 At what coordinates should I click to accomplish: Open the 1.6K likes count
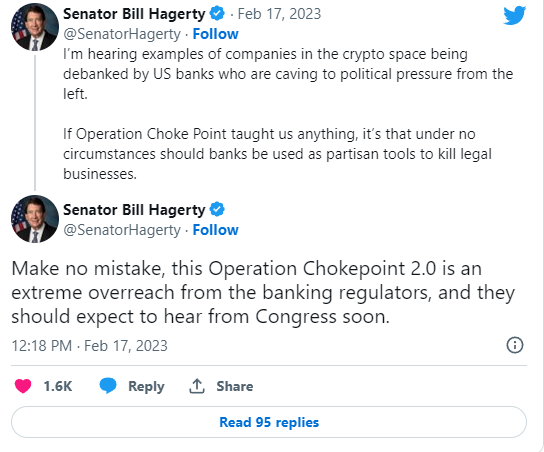58,386
